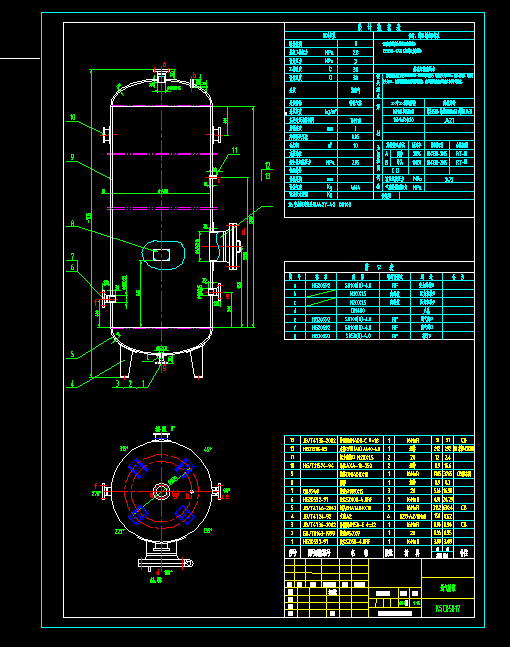The height and width of the screenshot is (647, 510).
Task: Click callout number 11 near right nozzle
Action: click(235, 150)
